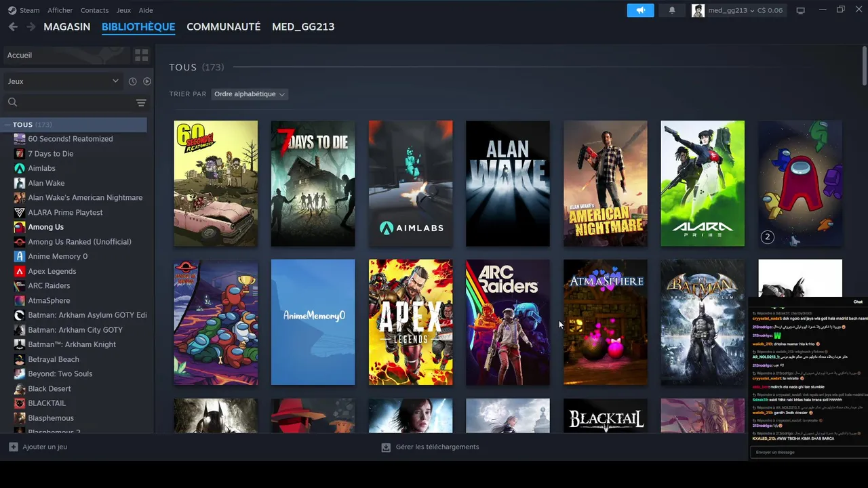Open the Contacts menu

tap(94, 10)
